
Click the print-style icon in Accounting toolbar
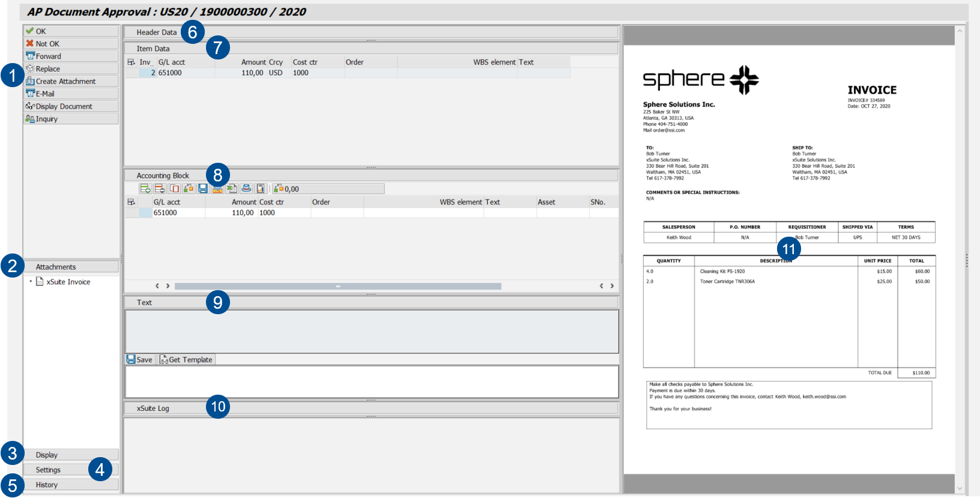246,189
